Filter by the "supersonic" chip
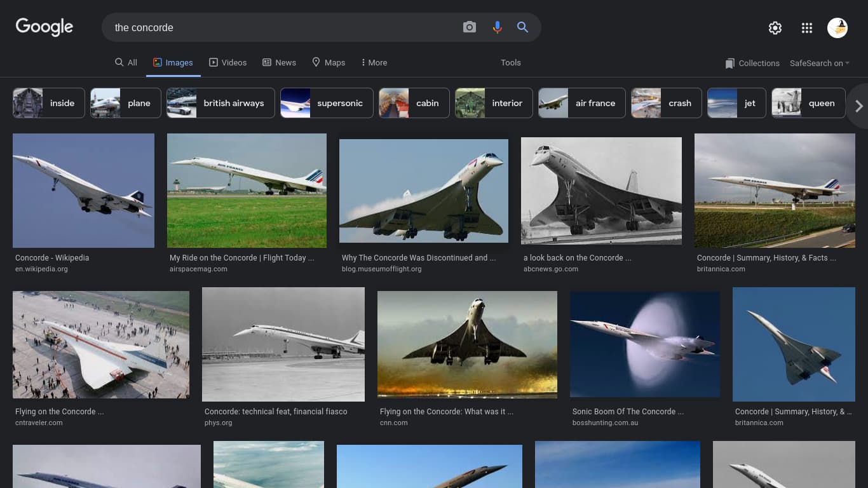 coord(327,103)
